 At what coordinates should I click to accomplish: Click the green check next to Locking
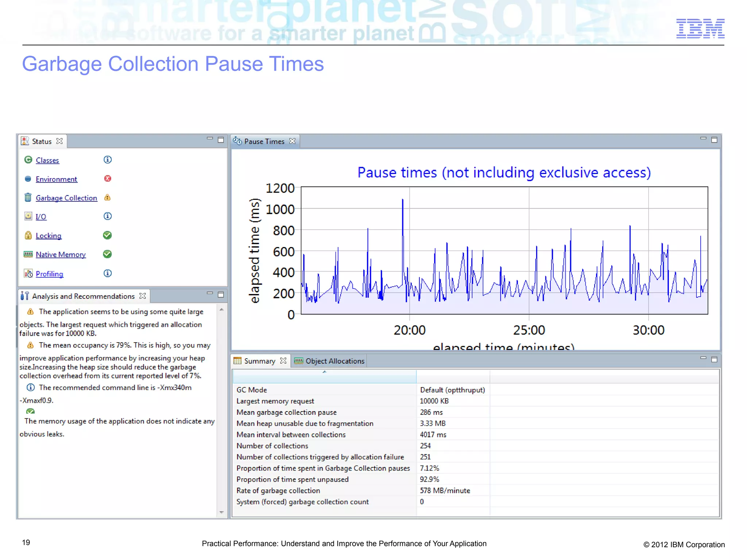(107, 235)
